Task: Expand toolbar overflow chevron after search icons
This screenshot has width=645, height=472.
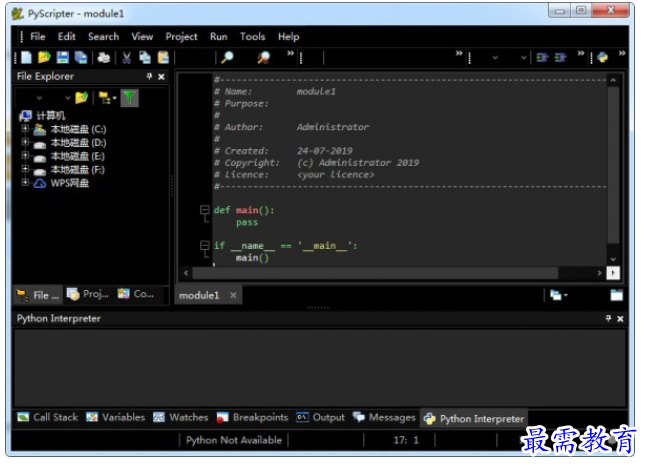Action: [x=290, y=53]
